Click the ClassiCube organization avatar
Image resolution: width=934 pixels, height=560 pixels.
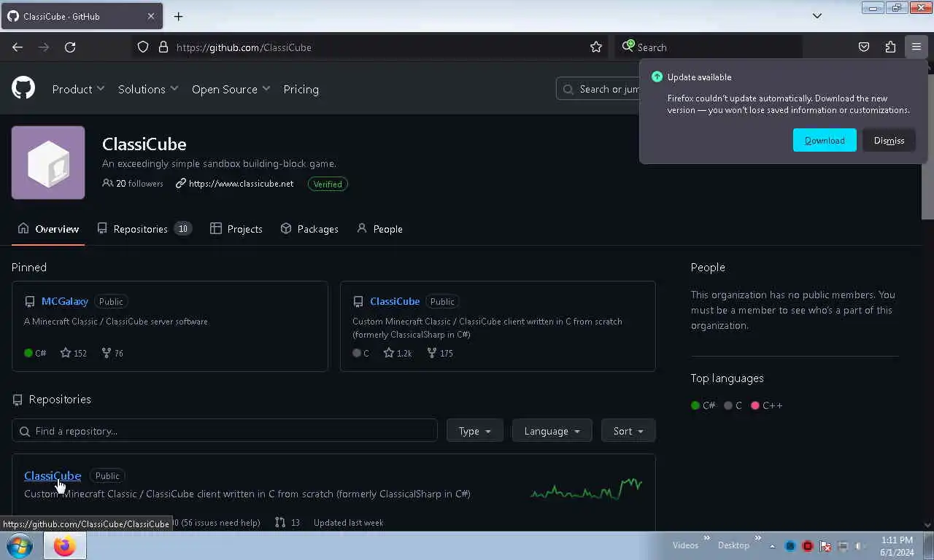coord(48,163)
